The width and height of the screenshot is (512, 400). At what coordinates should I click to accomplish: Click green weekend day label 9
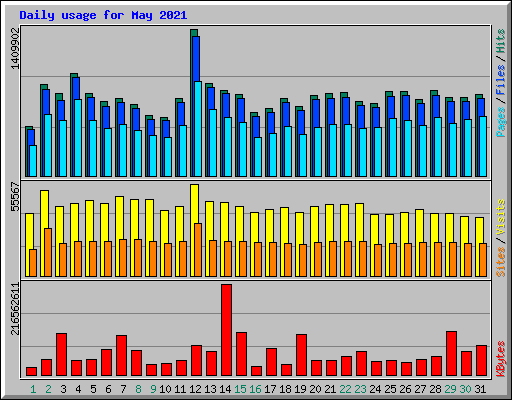153,389
